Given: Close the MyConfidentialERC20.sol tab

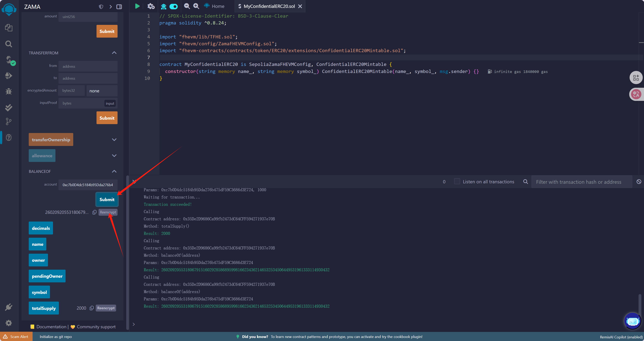Looking at the screenshot, I should click(x=300, y=6).
